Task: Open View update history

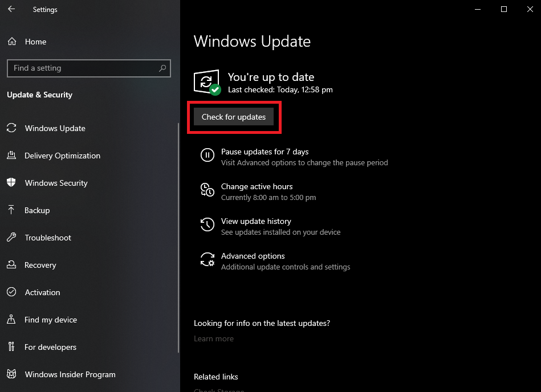Action: (x=256, y=221)
